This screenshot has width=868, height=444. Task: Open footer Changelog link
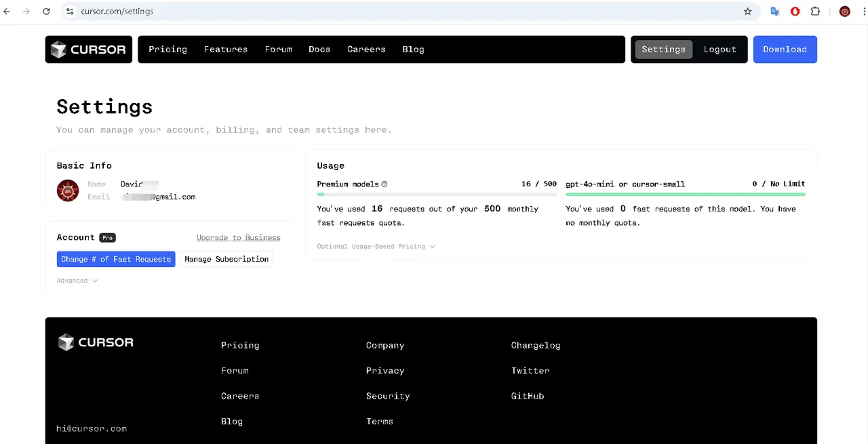click(536, 345)
